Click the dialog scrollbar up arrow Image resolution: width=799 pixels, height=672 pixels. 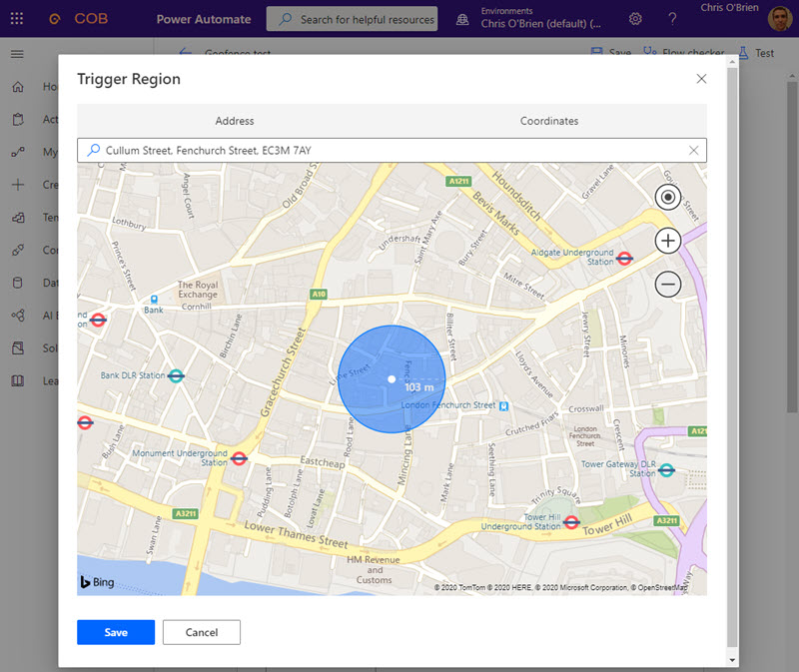pyautogui.click(x=732, y=62)
